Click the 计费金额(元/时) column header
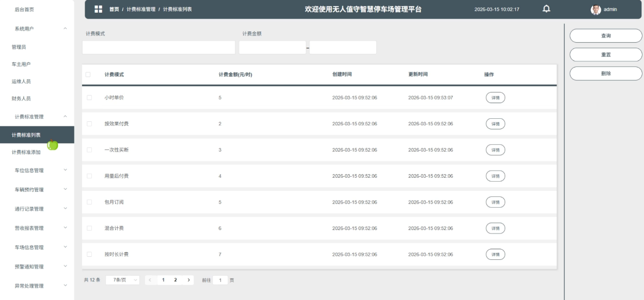Screen dimensions: 644x300 click(x=235, y=75)
